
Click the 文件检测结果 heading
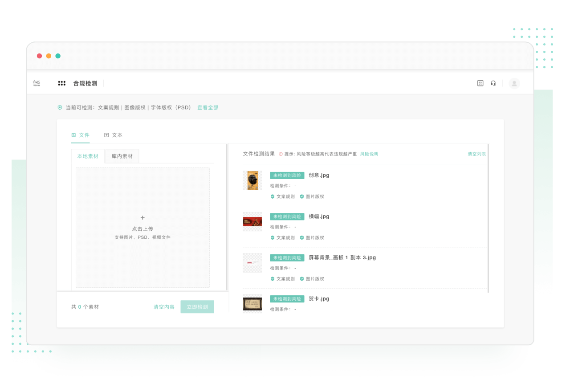[x=259, y=154]
